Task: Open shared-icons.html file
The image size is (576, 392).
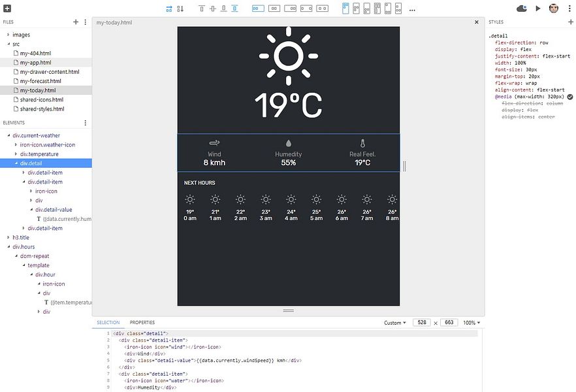Action: click(42, 99)
